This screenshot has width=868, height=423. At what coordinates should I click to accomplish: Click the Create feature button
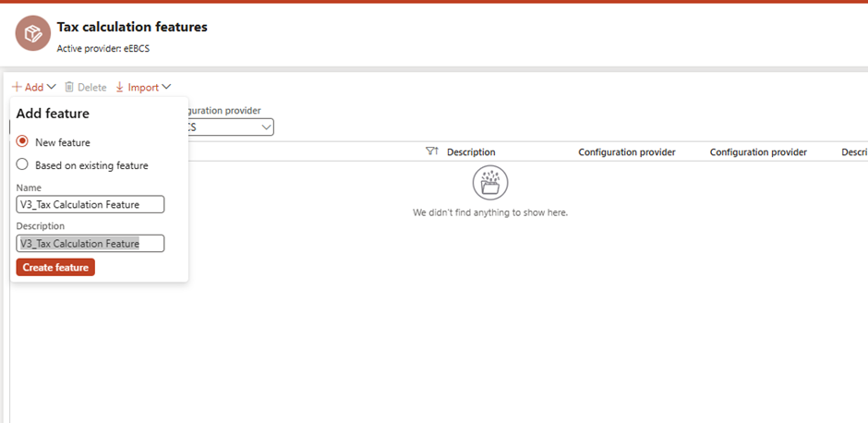[55, 267]
